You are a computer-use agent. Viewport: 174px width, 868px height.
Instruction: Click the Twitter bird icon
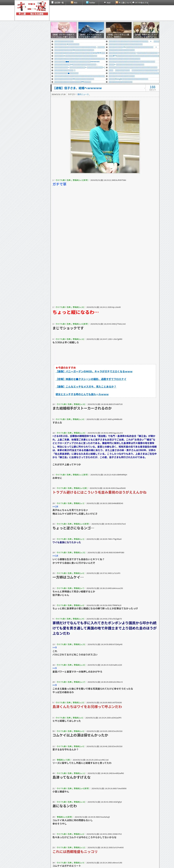87,2
